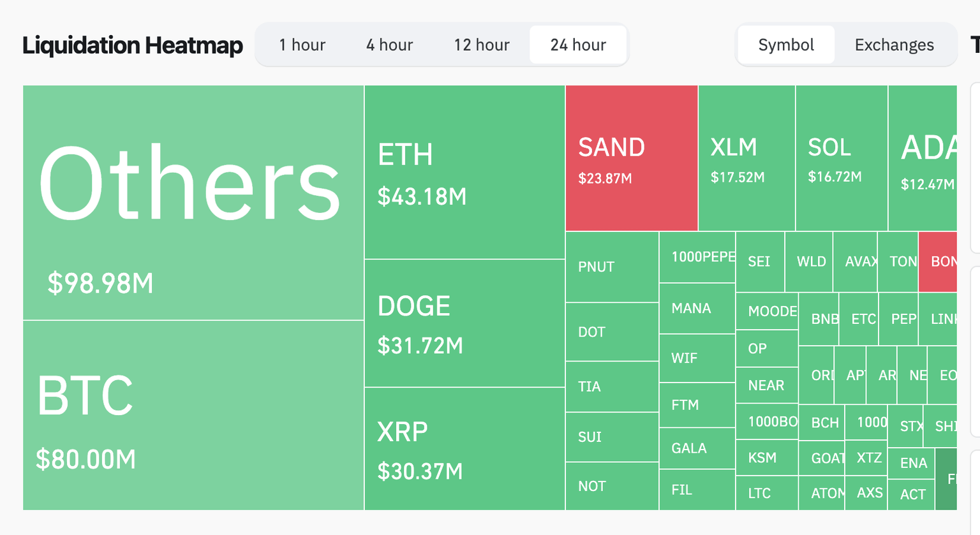980x535 pixels.
Task: Click the XLM $17.52M tile
Action: click(x=746, y=158)
